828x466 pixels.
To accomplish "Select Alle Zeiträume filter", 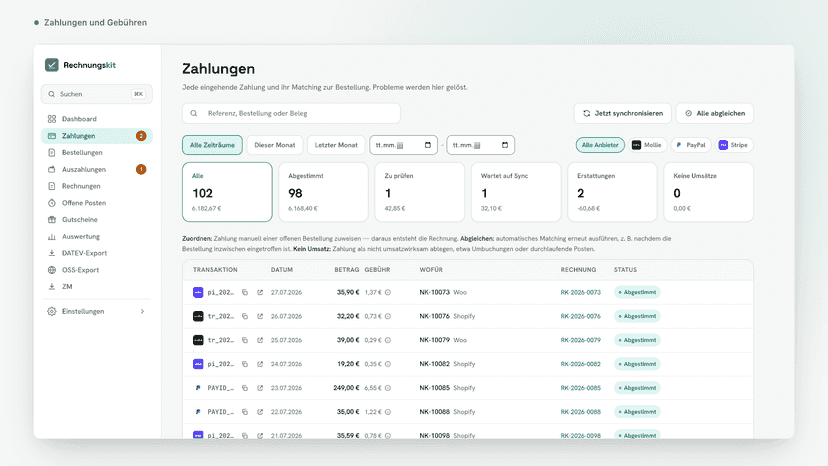I will click(212, 145).
